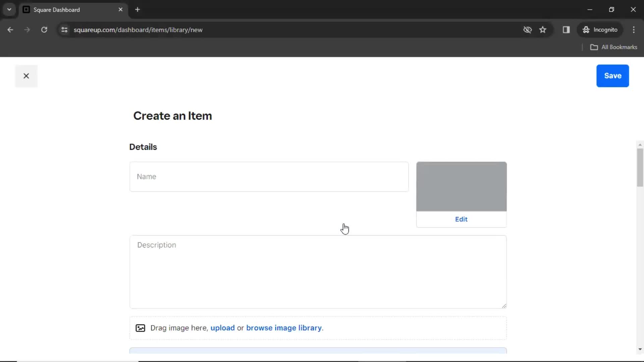The height and width of the screenshot is (362, 644).
Task: Go back to the previous page
Action: pyautogui.click(x=10, y=30)
